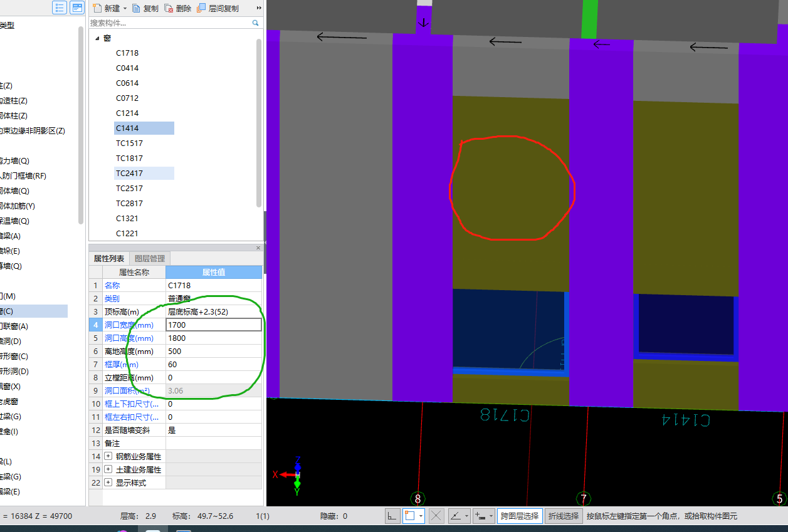
Task: Expand the toolbar overflow chevron
Action: click(260, 8)
